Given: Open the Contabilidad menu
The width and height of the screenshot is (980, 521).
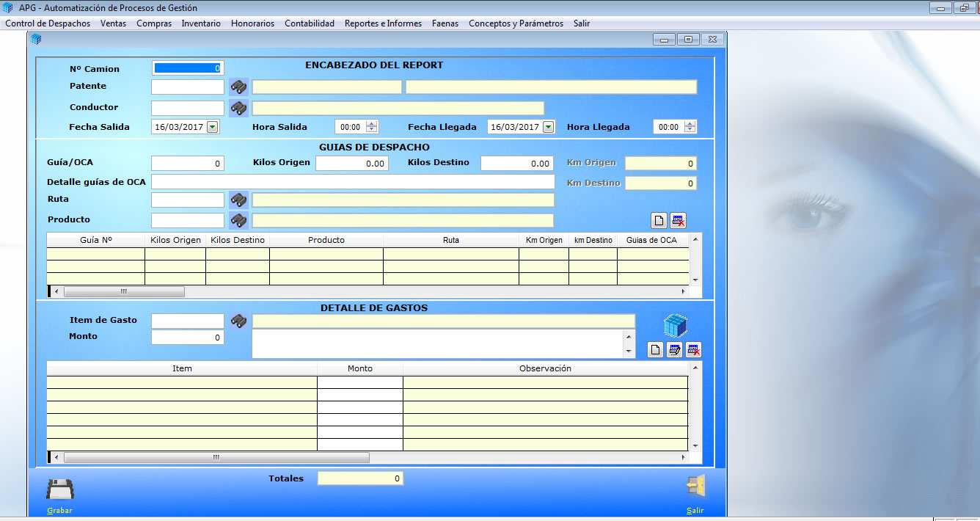Looking at the screenshot, I should pyautogui.click(x=310, y=23).
